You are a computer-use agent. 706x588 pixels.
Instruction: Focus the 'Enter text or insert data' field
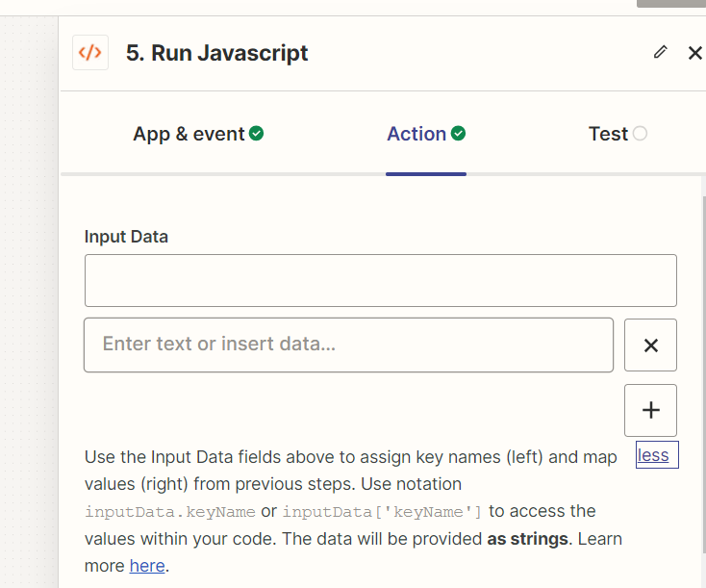[x=348, y=345]
